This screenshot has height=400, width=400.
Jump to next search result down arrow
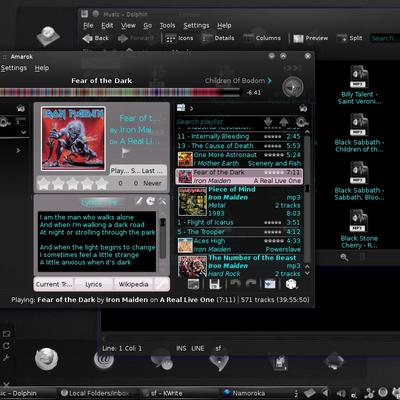[268, 122]
